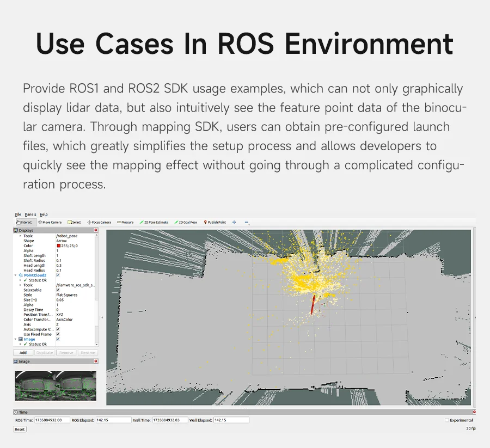The image size is (490, 448).
Task: Click the blue plus add-tool icon
Action: 234,222
